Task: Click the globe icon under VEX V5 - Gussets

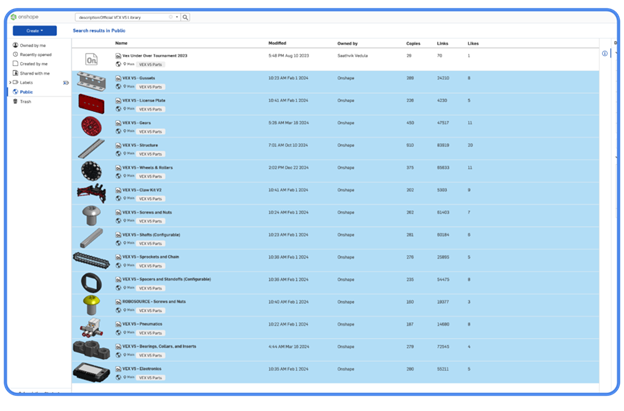Action: 118,84
